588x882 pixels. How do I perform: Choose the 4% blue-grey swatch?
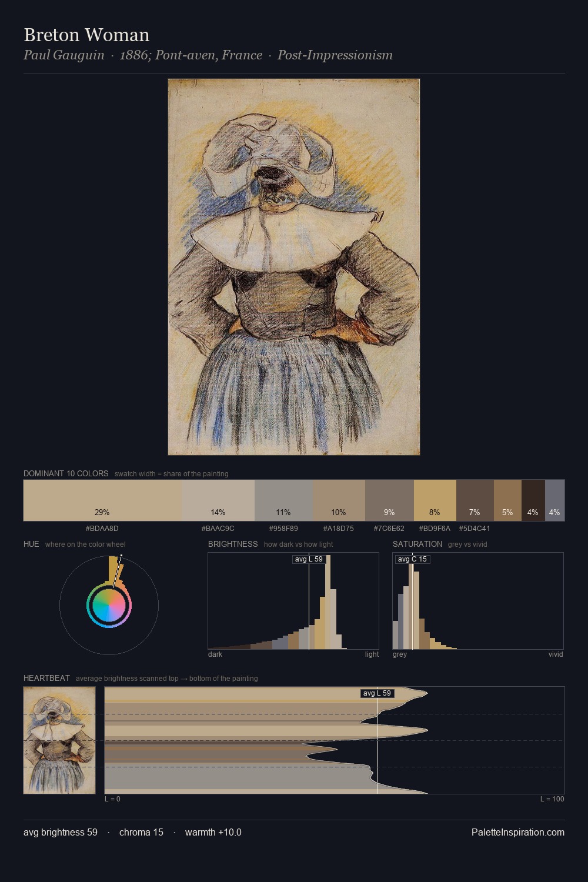pyautogui.click(x=554, y=500)
